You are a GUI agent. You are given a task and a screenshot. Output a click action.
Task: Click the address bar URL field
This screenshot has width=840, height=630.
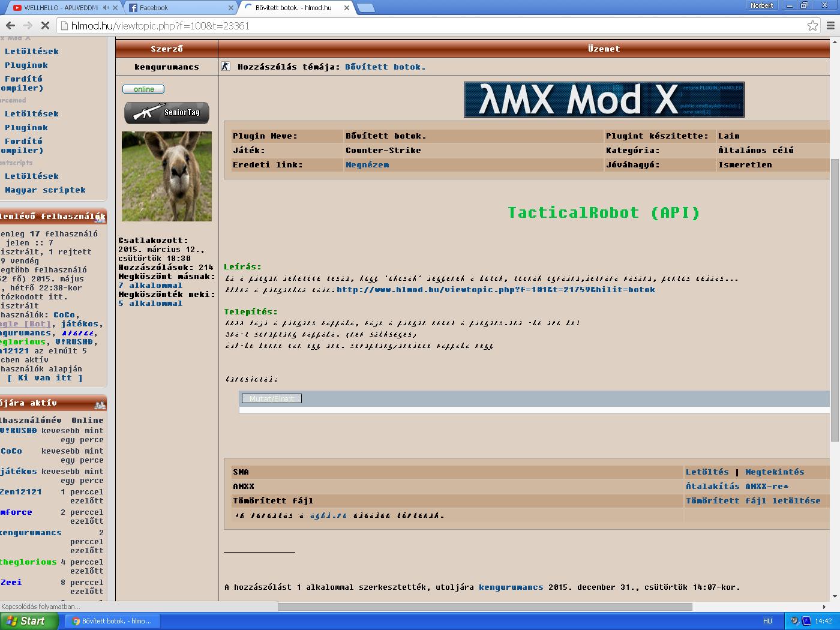[432, 26]
